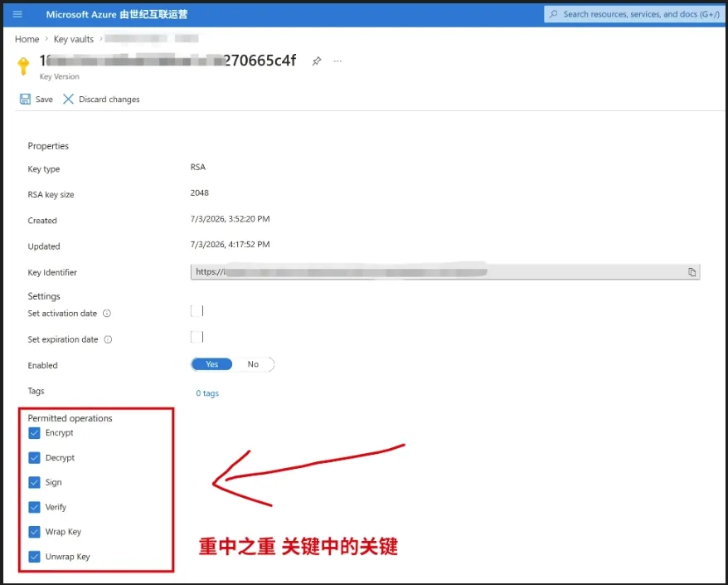Click the Permitted operations heading
Screen dimensions: 728x585
coord(70,418)
